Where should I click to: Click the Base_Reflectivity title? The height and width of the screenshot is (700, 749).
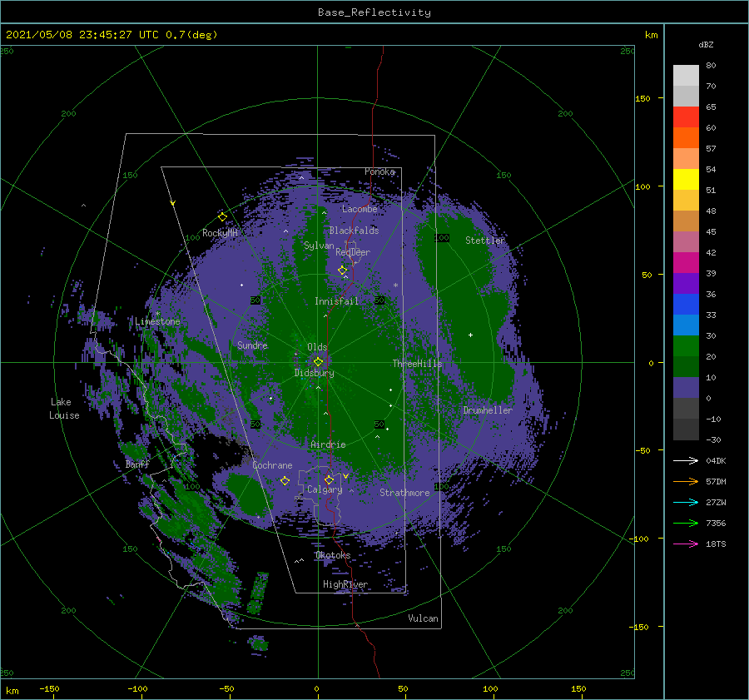[374, 12]
